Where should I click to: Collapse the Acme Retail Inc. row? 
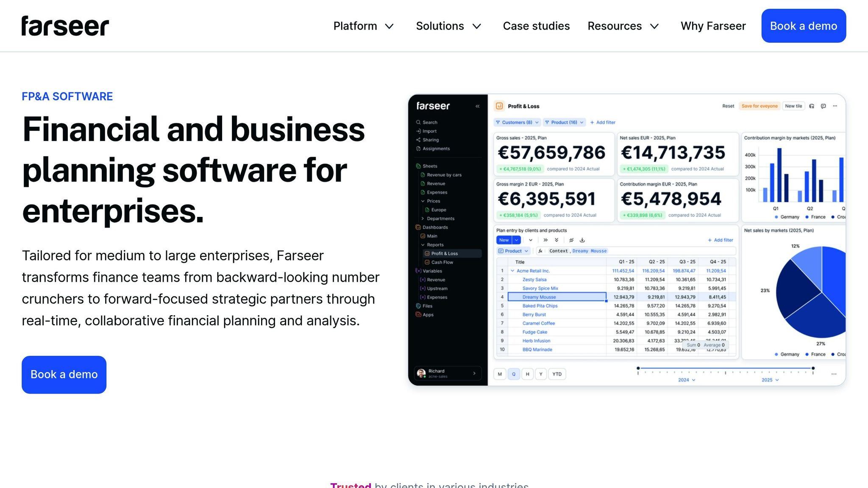pos(512,271)
